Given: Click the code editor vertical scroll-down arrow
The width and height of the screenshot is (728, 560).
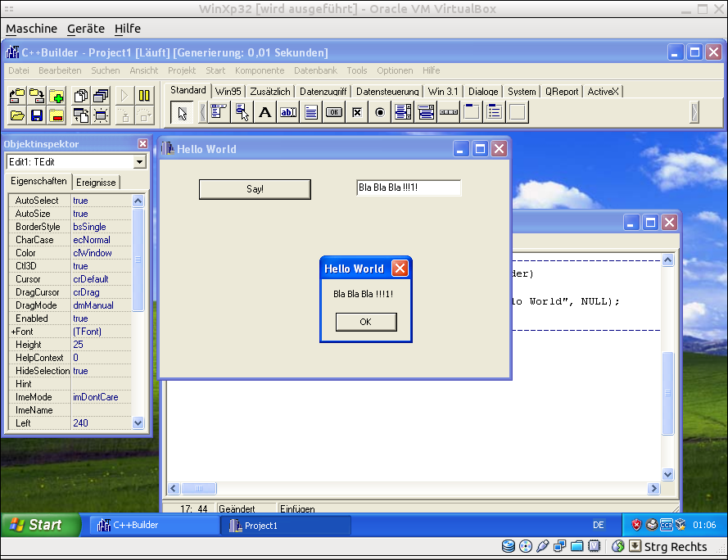Looking at the screenshot, I should tap(667, 475).
